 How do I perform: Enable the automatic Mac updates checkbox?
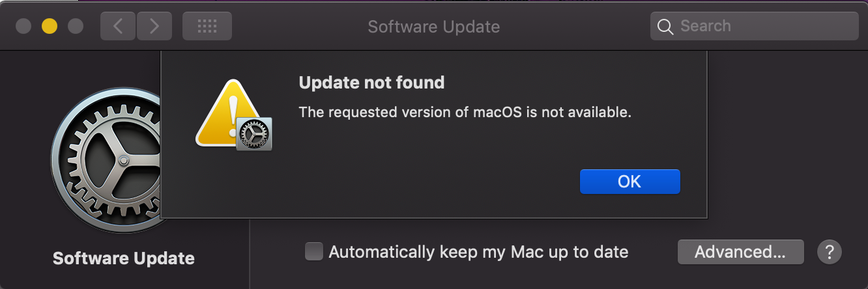click(x=314, y=252)
